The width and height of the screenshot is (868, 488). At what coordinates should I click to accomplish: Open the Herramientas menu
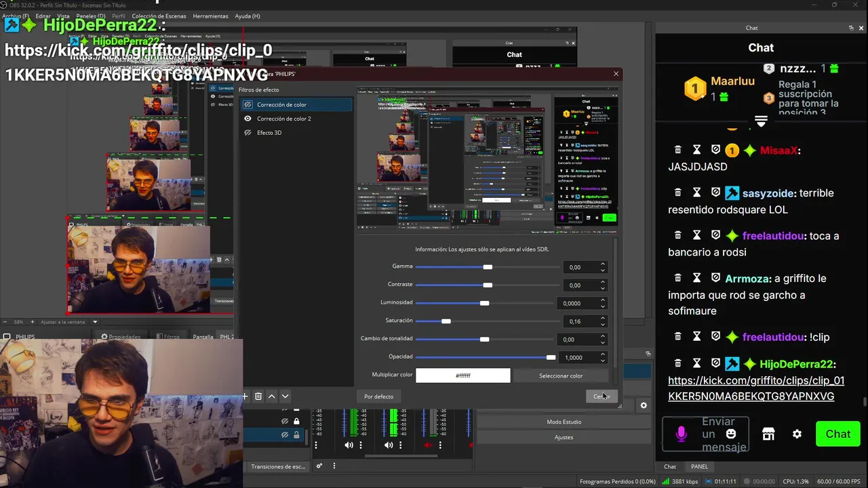210,16
